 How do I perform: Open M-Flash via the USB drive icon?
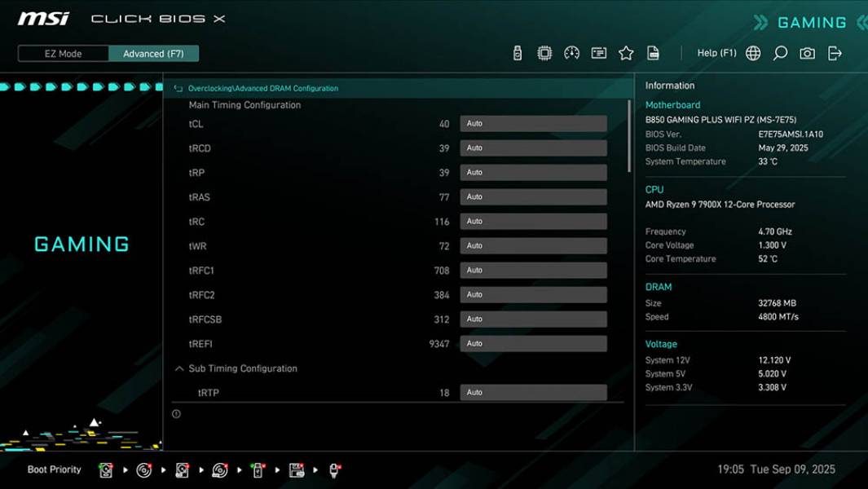[x=517, y=52]
